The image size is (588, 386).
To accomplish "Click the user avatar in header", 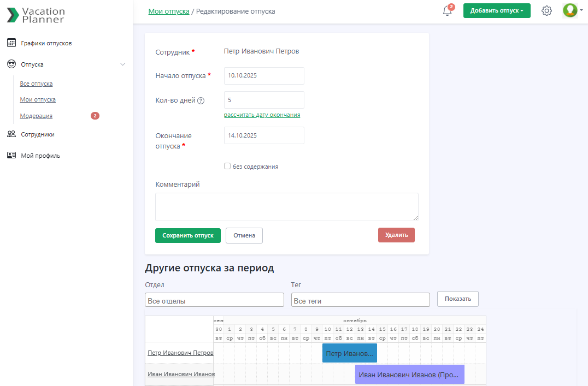I will point(570,10).
